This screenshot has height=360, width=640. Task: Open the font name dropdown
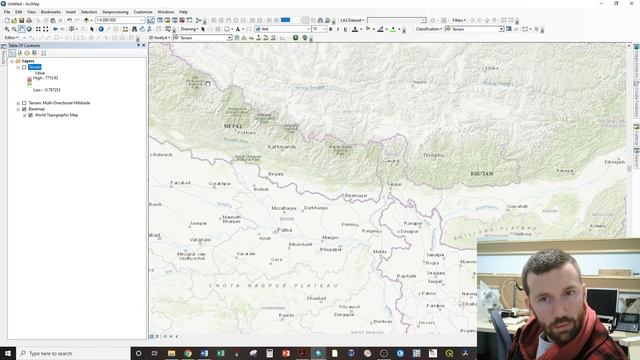coord(308,29)
